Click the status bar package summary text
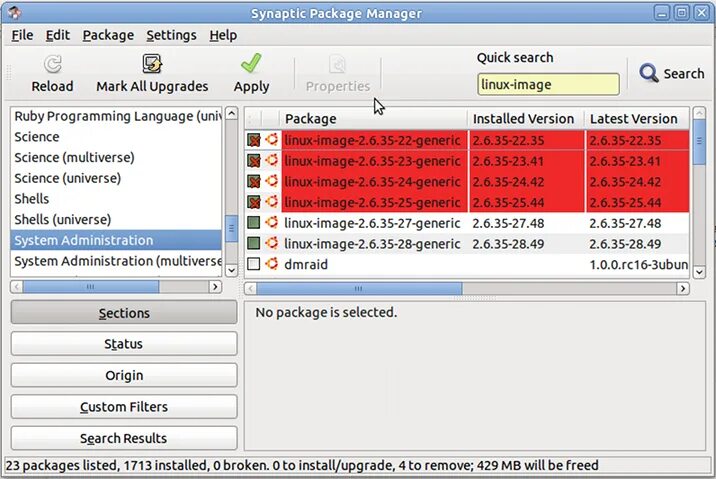This screenshot has height=479, width=716. (x=302, y=465)
